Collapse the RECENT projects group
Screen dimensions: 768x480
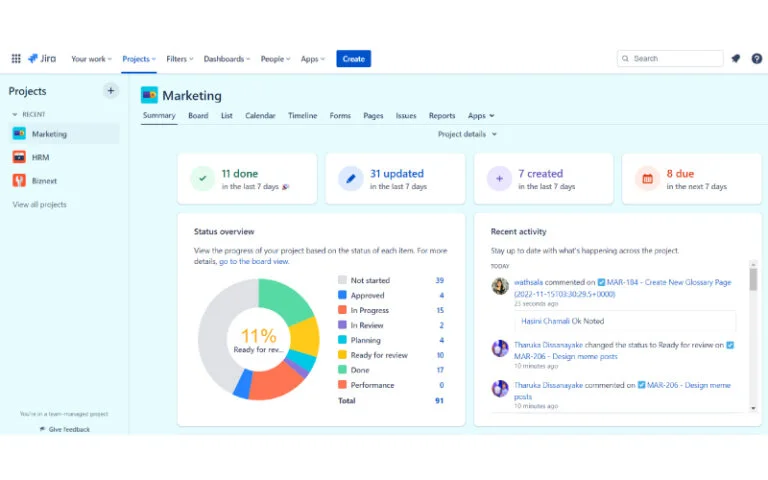point(29,114)
